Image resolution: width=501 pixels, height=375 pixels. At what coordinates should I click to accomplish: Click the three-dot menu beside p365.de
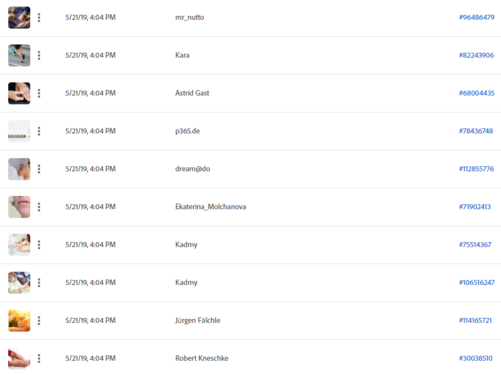click(39, 131)
